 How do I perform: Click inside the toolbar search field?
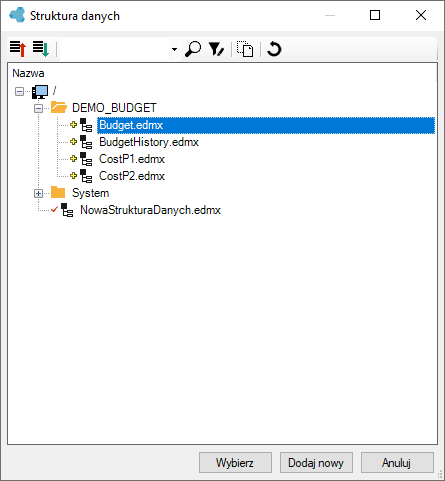coord(114,49)
